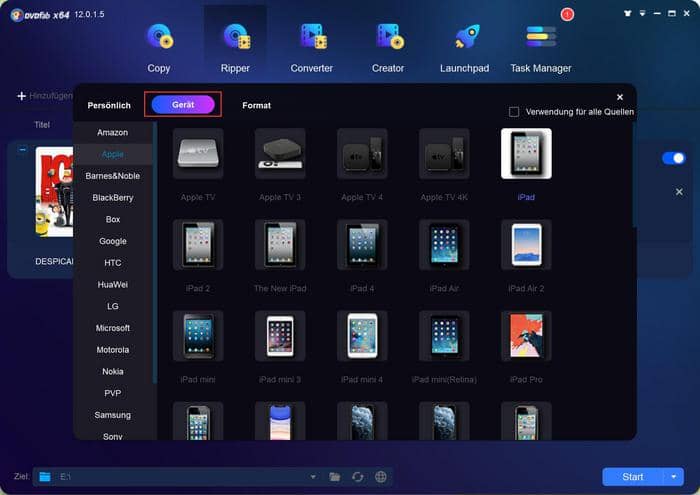The image size is (700, 495).
Task: Select The New iPad device profile
Action: 280,245
